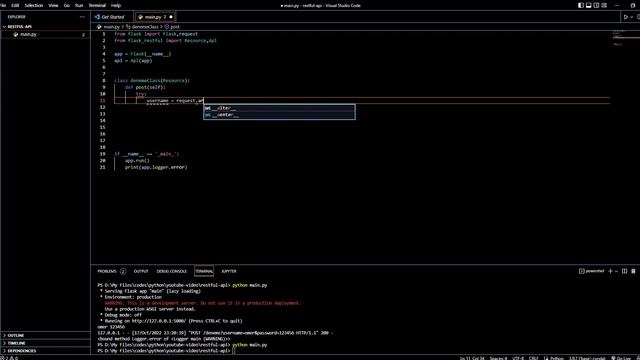Click the powershell terminal label

click(x=591, y=271)
